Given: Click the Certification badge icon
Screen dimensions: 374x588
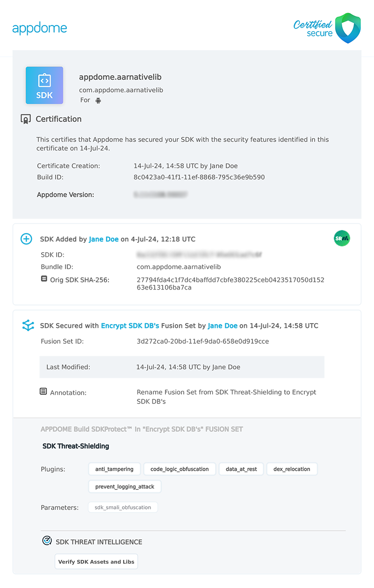Looking at the screenshot, I should [x=27, y=119].
